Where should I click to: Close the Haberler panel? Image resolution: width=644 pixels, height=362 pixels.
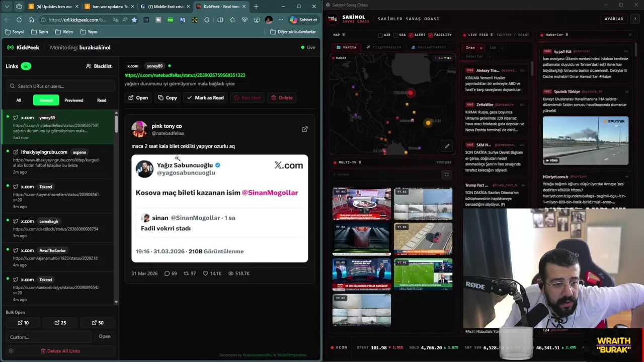[x=630, y=35]
